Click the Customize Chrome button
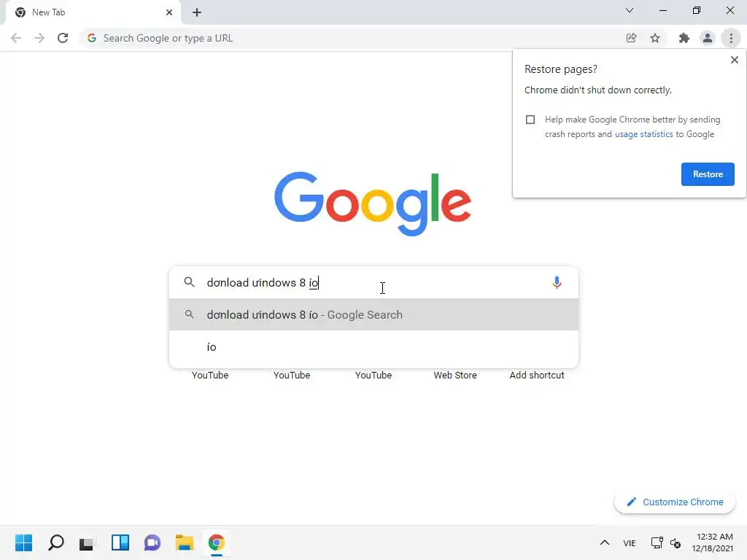 click(x=675, y=502)
